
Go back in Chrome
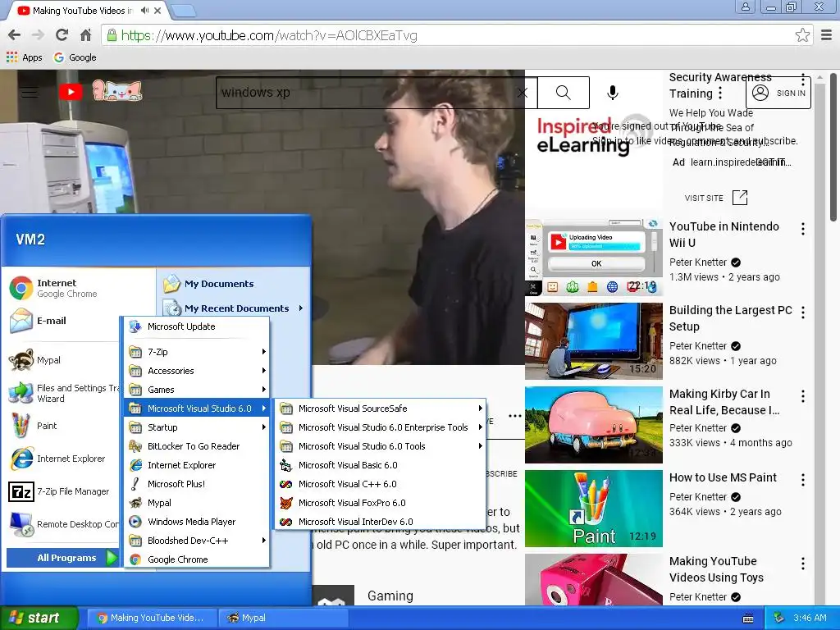click(x=15, y=35)
